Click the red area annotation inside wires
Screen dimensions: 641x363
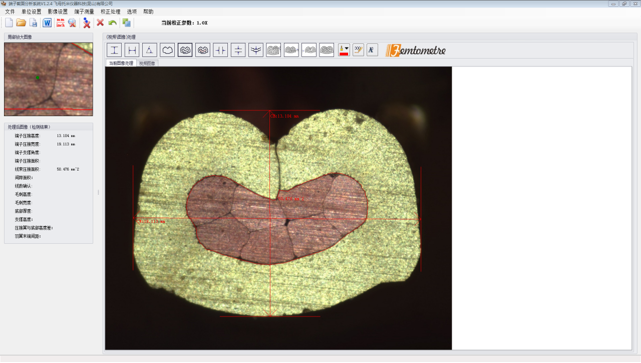point(291,199)
